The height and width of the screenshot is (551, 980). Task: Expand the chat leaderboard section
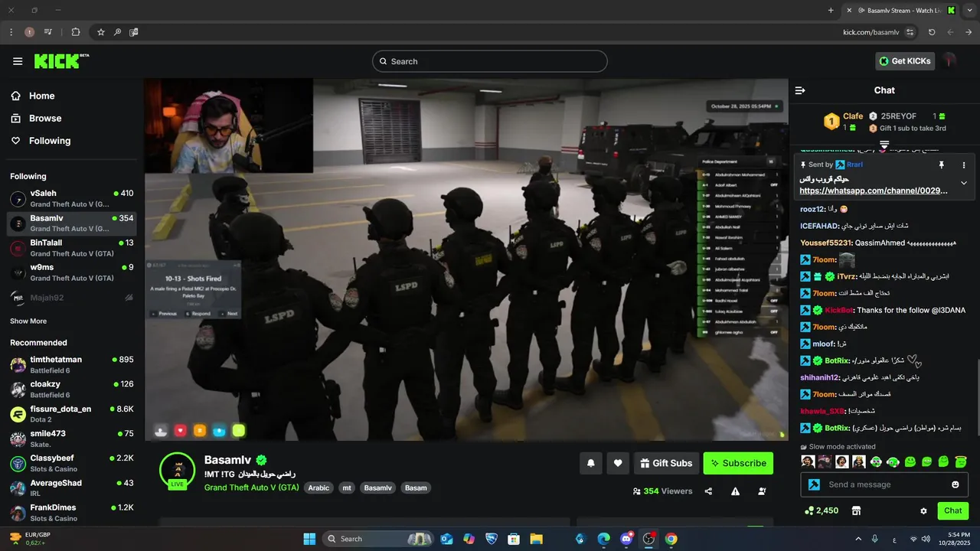[x=884, y=144]
